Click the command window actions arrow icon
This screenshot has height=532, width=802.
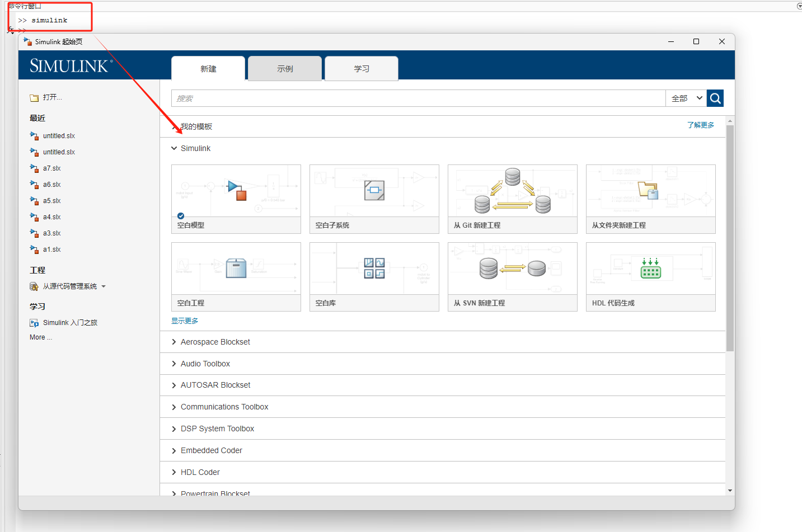pos(799,6)
